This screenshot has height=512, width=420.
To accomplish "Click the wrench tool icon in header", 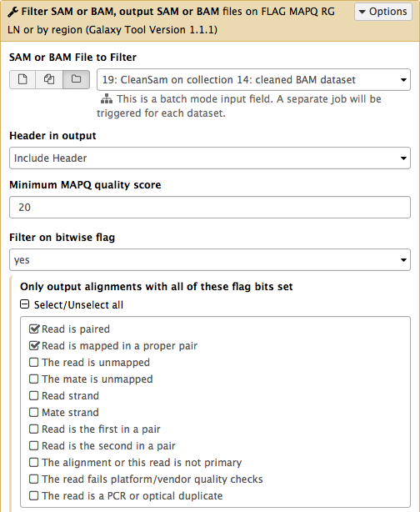I will (x=13, y=13).
